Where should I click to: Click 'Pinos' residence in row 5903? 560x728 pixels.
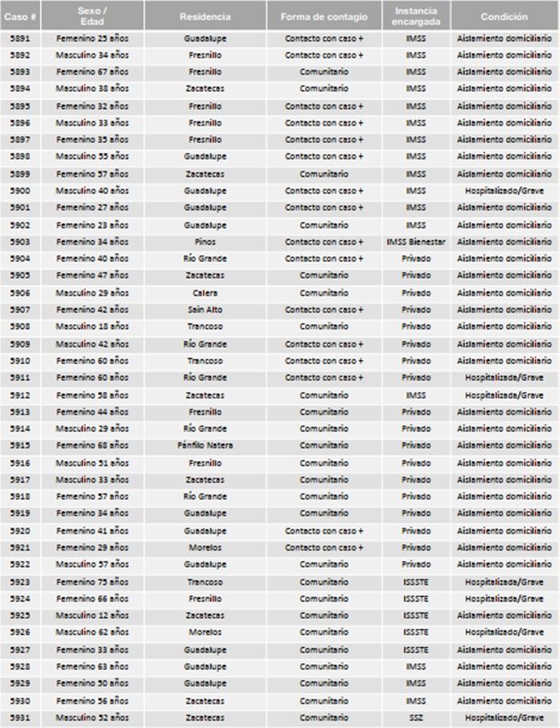pyautogui.click(x=206, y=242)
